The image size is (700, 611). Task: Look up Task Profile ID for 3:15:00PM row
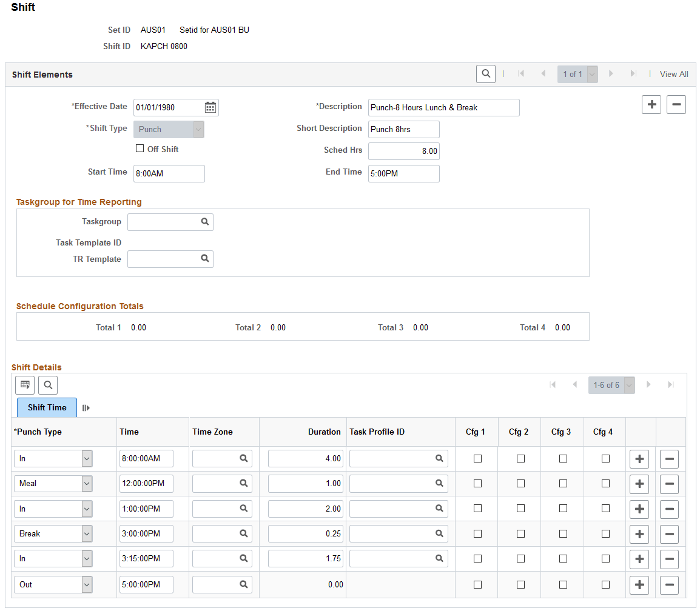pos(439,558)
